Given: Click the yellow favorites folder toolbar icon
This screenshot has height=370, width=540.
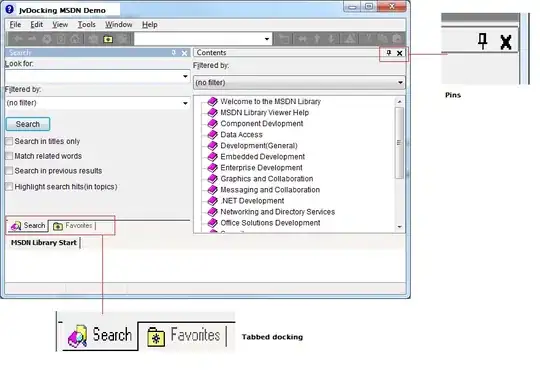Looking at the screenshot, I should click(x=108, y=39).
